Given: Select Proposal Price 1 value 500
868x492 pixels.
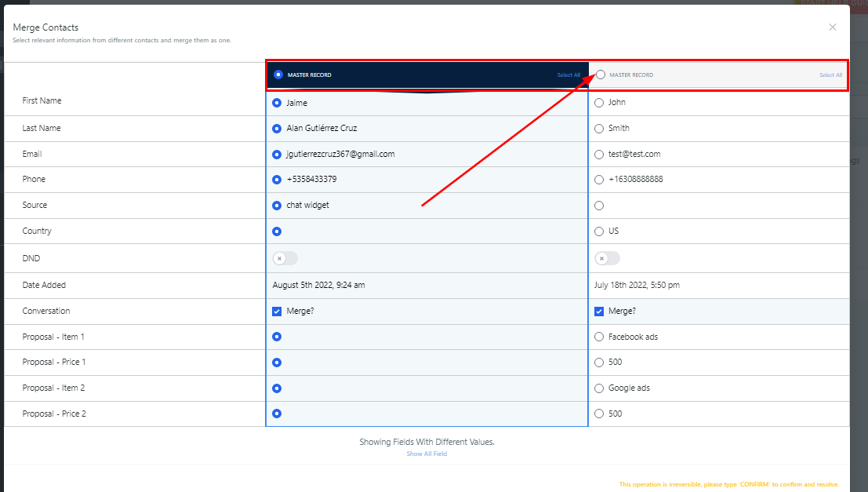Looking at the screenshot, I should (599, 363).
